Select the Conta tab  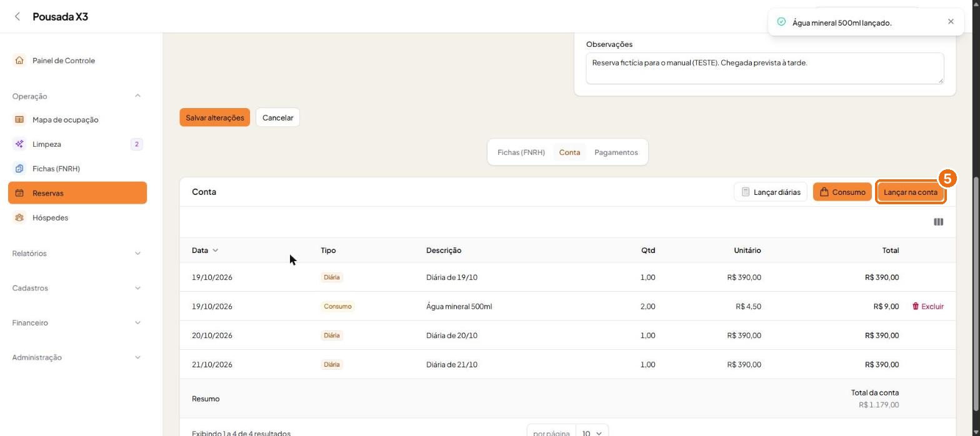569,152
